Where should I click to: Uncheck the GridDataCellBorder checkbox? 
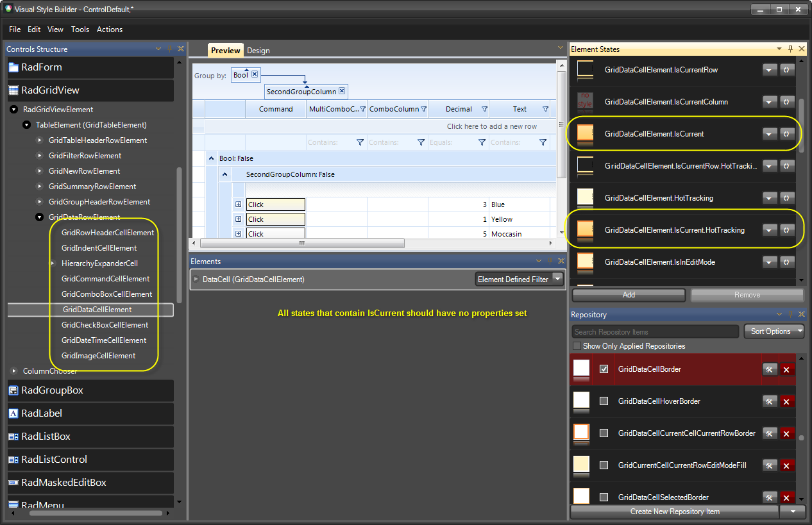point(604,369)
